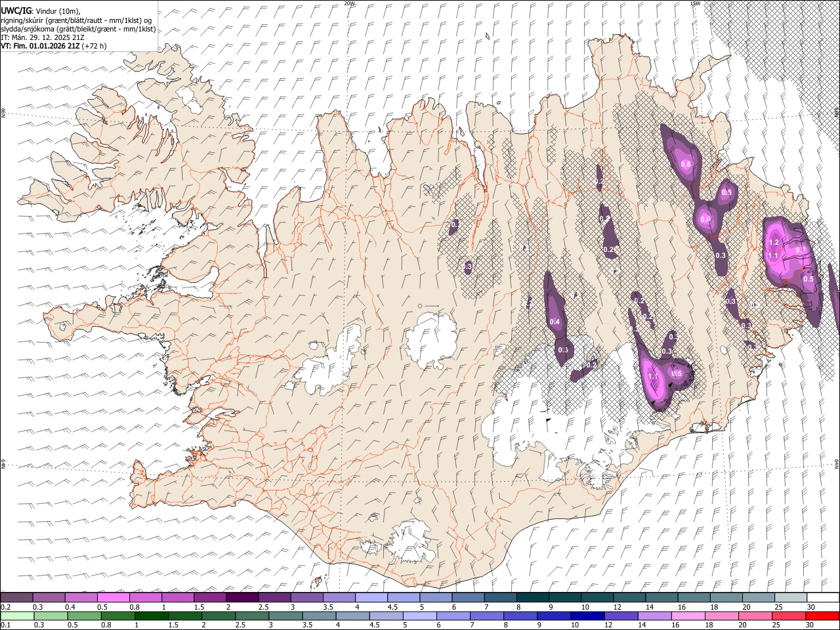Rain legend swatch between 0.5 and 0.8
840x630 pixels.
[85, 616]
